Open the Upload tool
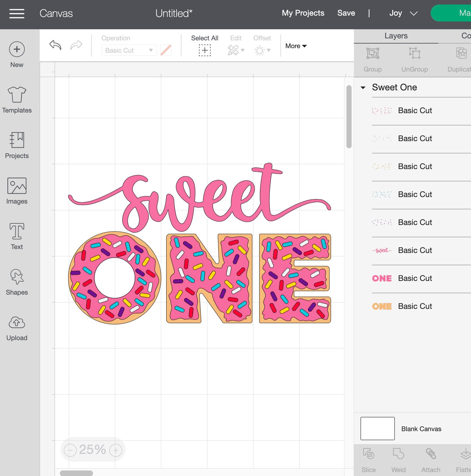471x476 pixels. tap(17, 327)
